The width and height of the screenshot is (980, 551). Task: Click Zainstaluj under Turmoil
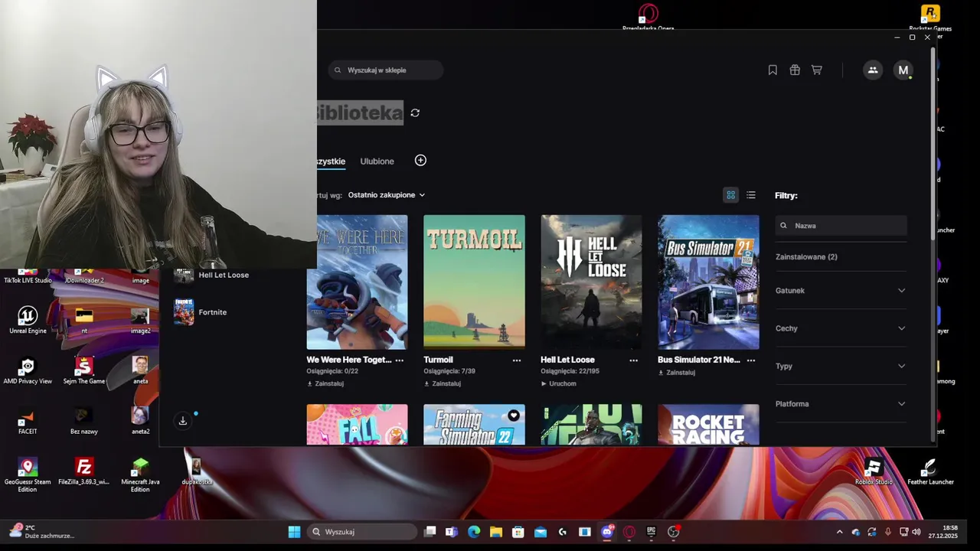point(443,383)
